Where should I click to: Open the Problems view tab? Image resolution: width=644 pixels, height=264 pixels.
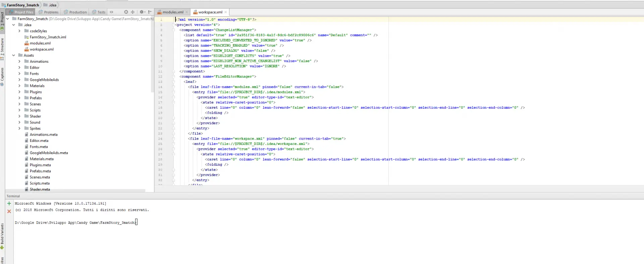click(x=48, y=12)
